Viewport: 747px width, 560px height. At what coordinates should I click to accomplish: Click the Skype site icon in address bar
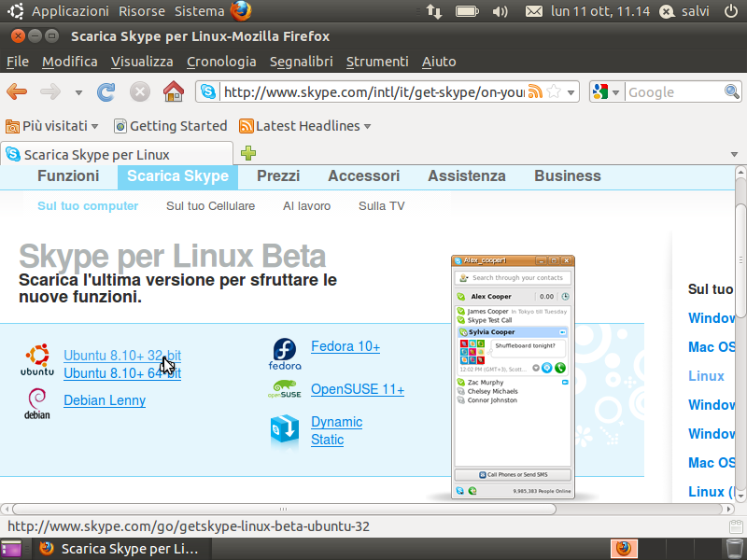[207, 91]
